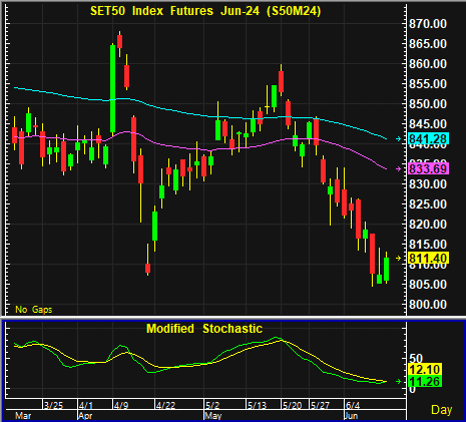Click the last green candle near 811
Screen dimensions: 466x422
(386, 269)
